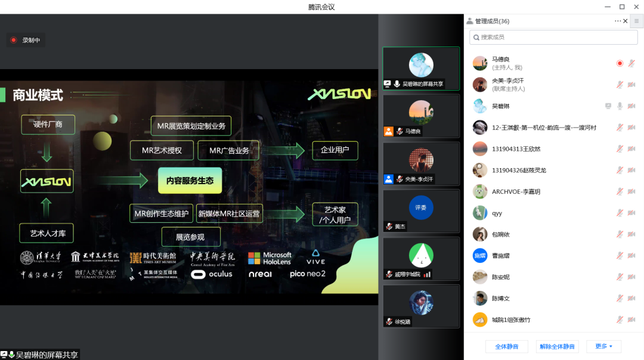Select the 吴碧琳的屏幕共享 video tile

tap(421, 69)
